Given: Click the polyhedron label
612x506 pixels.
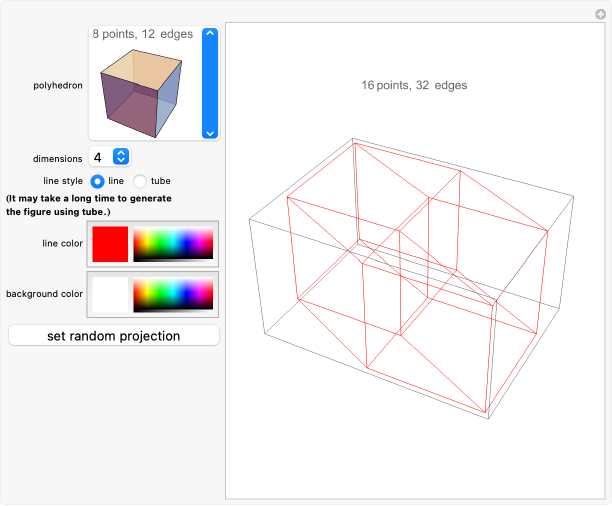Looking at the screenshot, I should (58, 85).
